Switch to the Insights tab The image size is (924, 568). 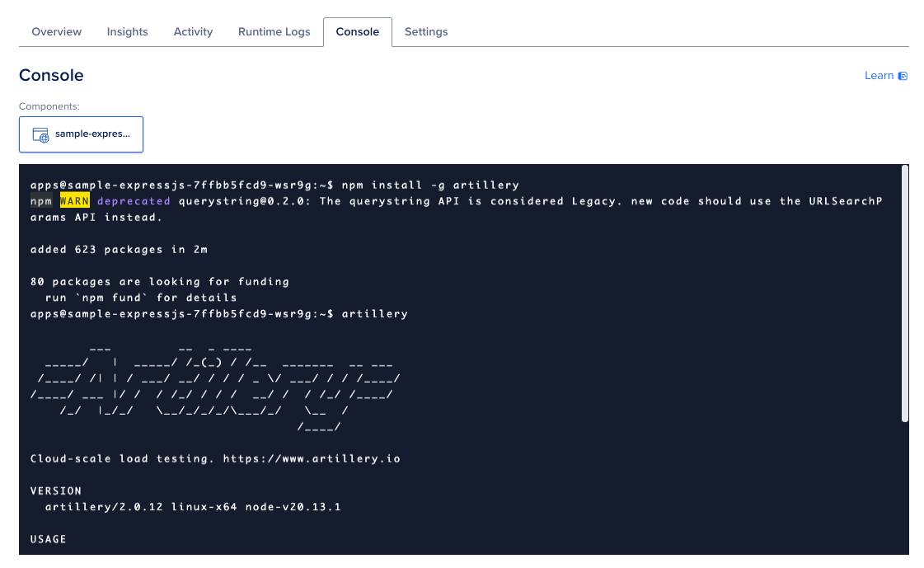click(127, 32)
